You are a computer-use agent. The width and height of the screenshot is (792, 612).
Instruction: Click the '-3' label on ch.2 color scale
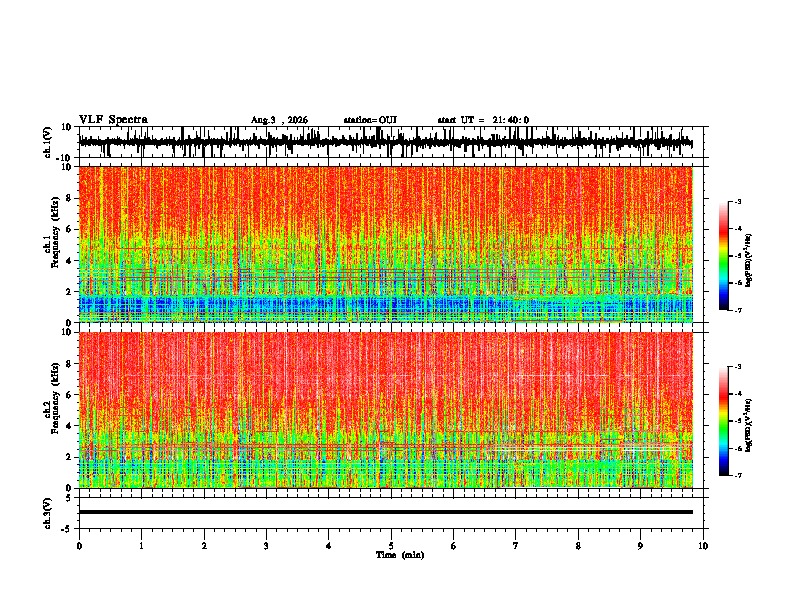738,367
